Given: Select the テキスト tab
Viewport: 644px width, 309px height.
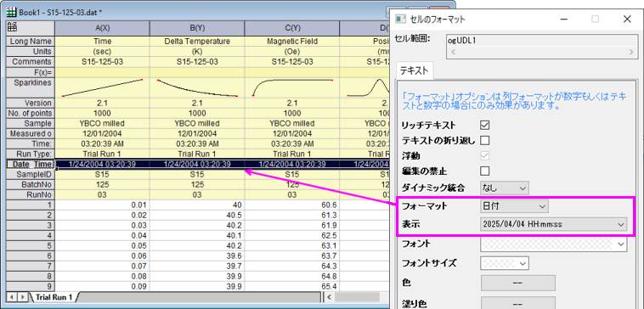Looking at the screenshot, I should tap(415, 71).
